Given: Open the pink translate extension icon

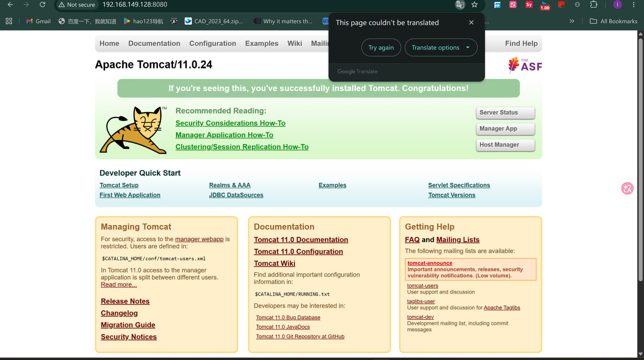Looking at the screenshot, I should pos(513,5).
